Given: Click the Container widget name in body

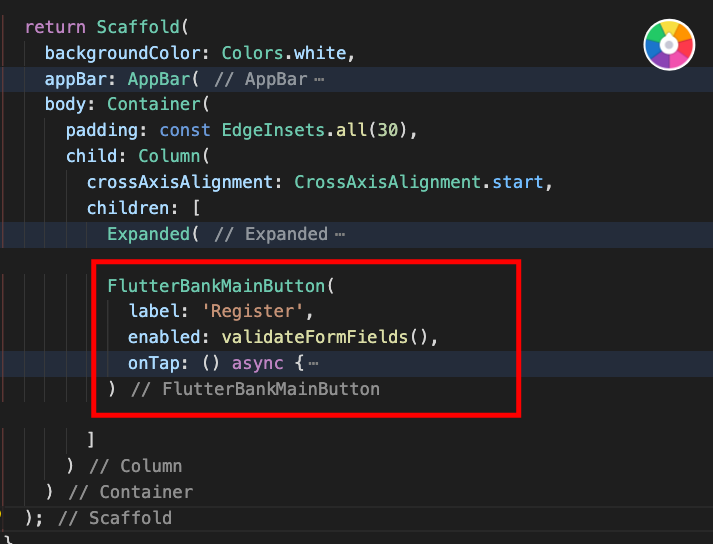Looking at the screenshot, I should pyautogui.click(x=151, y=105).
